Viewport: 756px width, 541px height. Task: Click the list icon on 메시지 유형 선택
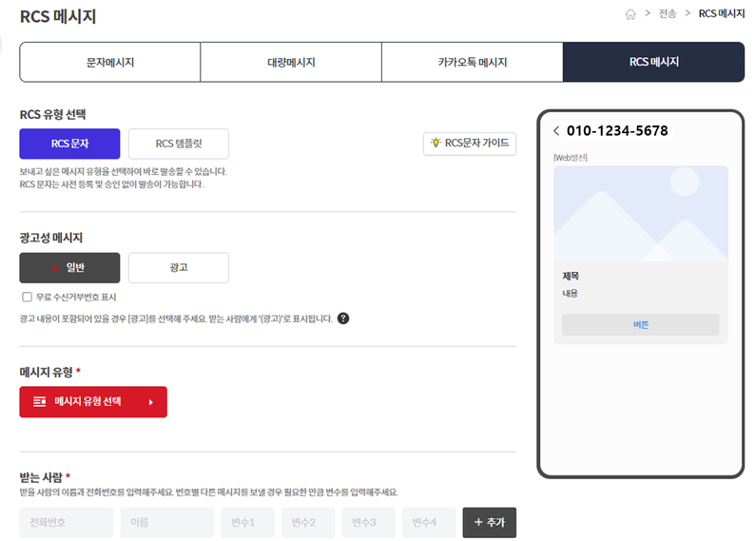(x=40, y=401)
